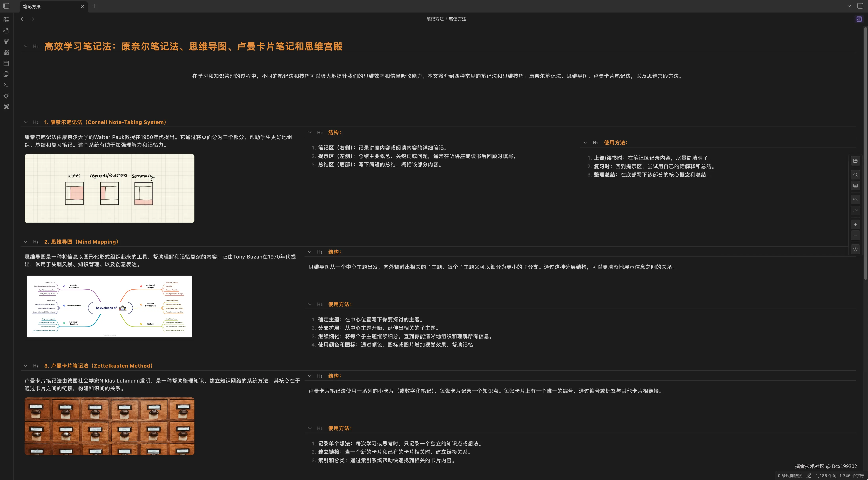This screenshot has height=480, width=868.
Task: Collapse the H1 高效学习笔记法 heading
Action: 26,46
